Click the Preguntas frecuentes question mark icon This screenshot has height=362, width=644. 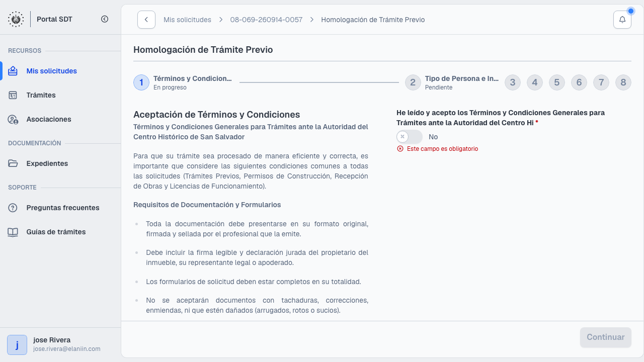point(13,208)
